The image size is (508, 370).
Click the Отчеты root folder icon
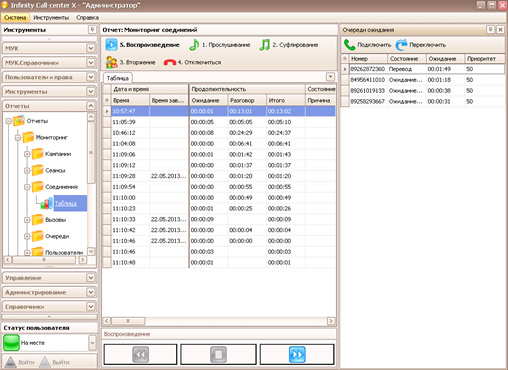(19, 121)
